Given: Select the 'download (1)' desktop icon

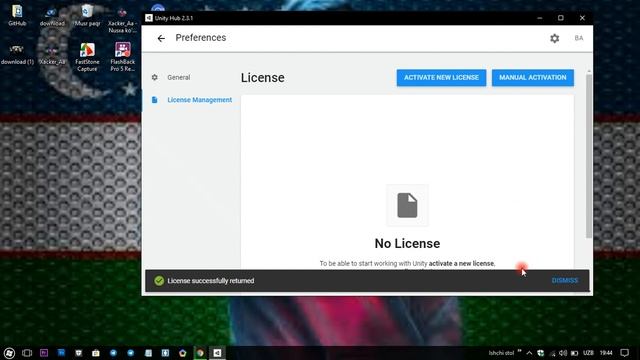Looking at the screenshot, I should coord(17,55).
